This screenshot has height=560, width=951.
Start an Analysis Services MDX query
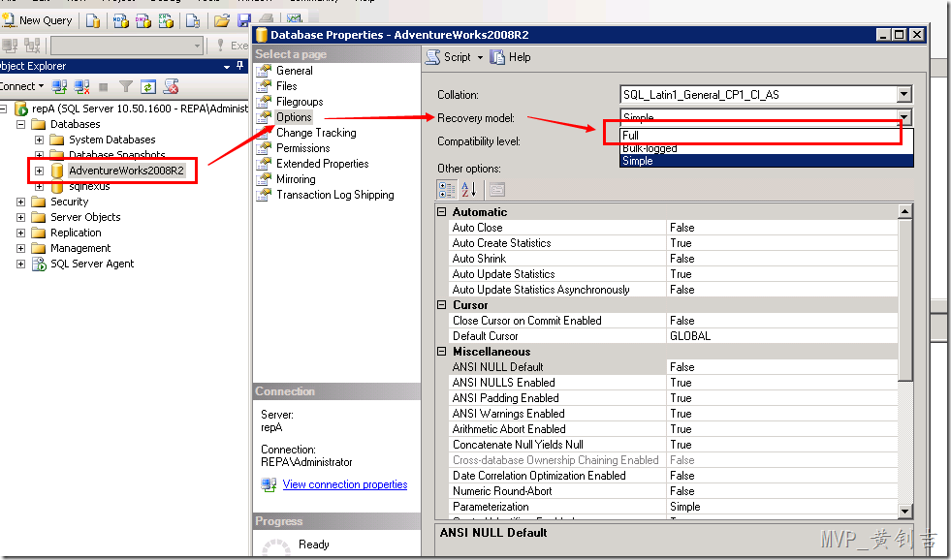click(x=121, y=20)
